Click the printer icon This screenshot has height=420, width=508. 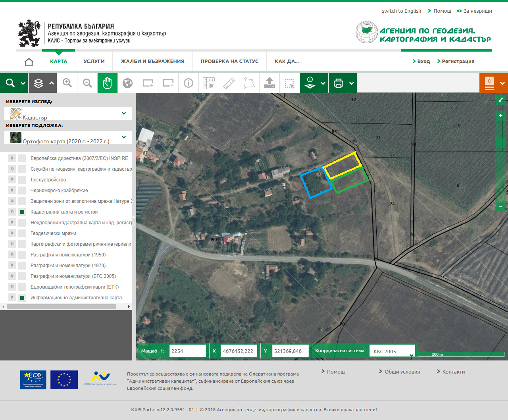click(339, 83)
